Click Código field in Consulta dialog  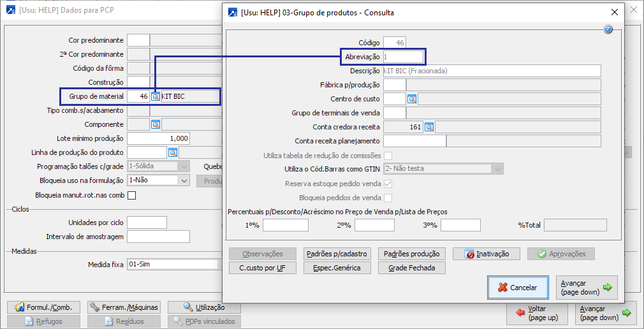point(395,43)
